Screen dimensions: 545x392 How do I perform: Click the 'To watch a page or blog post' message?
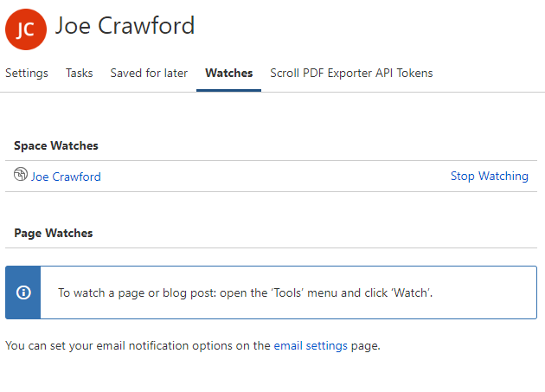(x=245, y=292)
